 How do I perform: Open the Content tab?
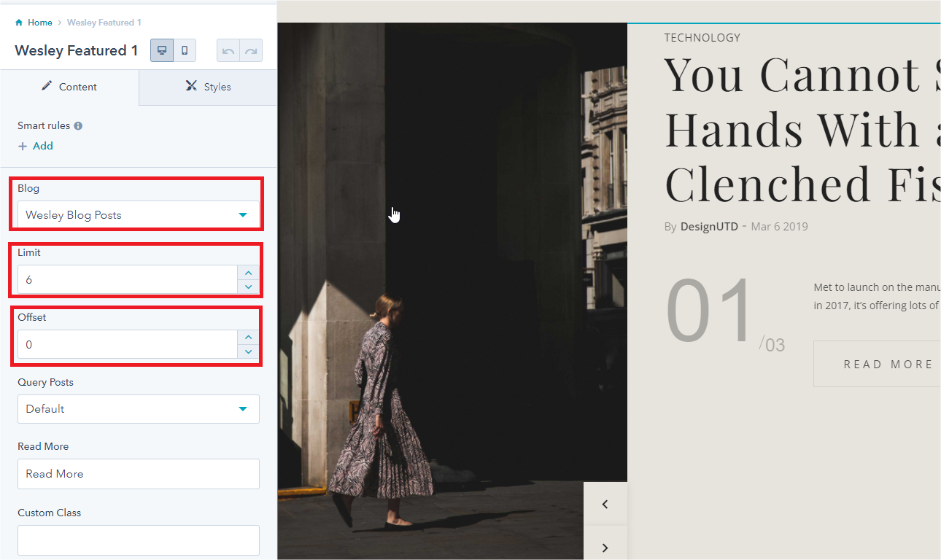point(69,87)
